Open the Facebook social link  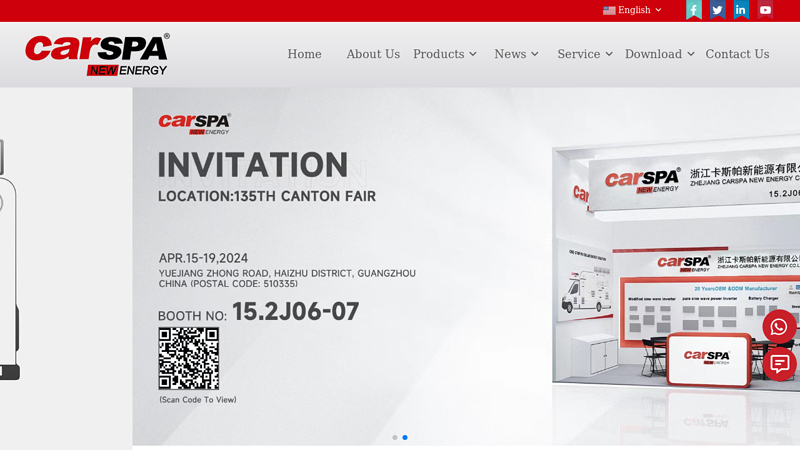point(693,10)
